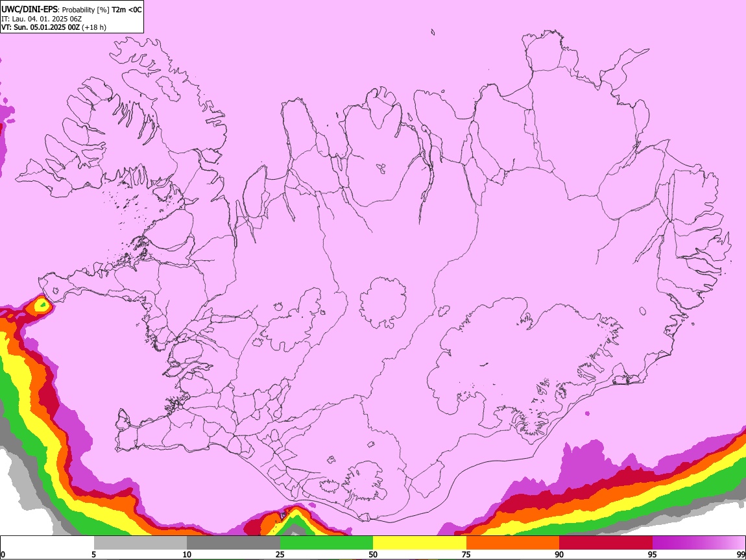Click the 'IT: Lau. 04. 01. 2025 06Z' line
Viewport: 746px width, 560px height.
pos(42,19)
